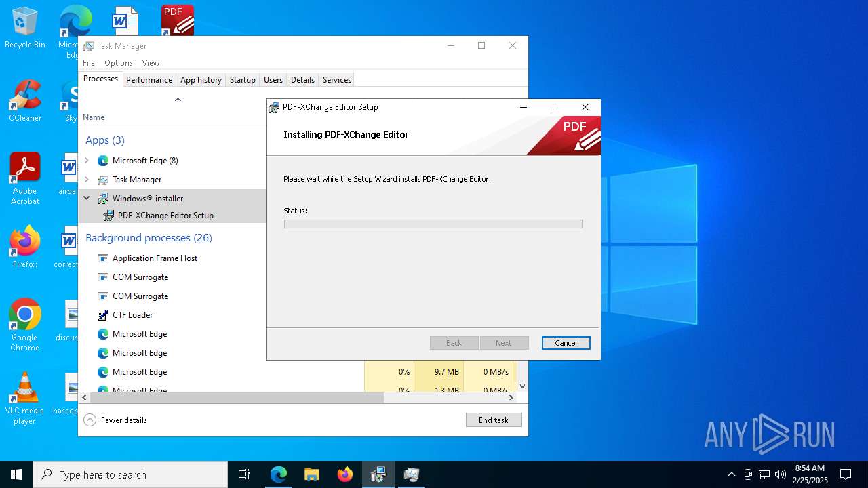Open the Google Chrome desktop shortcut
Screen dimensions: 868x488
point(25,325)
